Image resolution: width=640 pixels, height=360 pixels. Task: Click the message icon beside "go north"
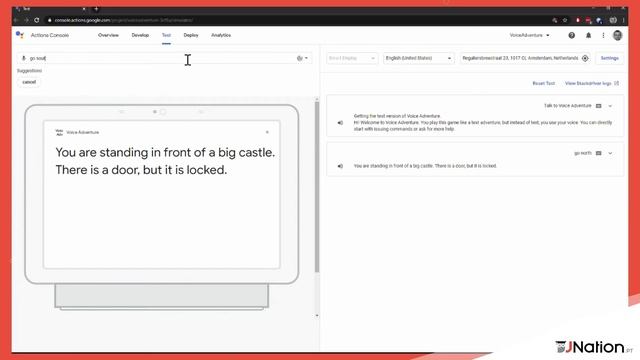(598, 153)
